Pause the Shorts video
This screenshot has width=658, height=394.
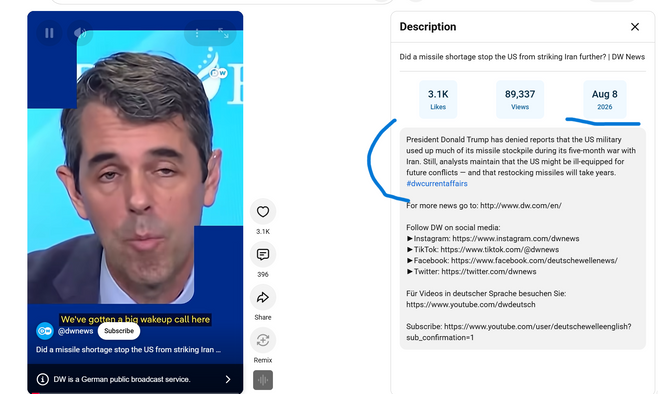click(x=49, y=33)
